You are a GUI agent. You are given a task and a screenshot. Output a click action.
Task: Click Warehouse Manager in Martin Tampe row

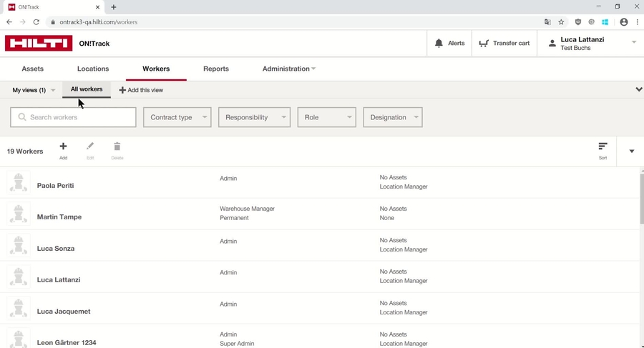(x=248, y=209)
